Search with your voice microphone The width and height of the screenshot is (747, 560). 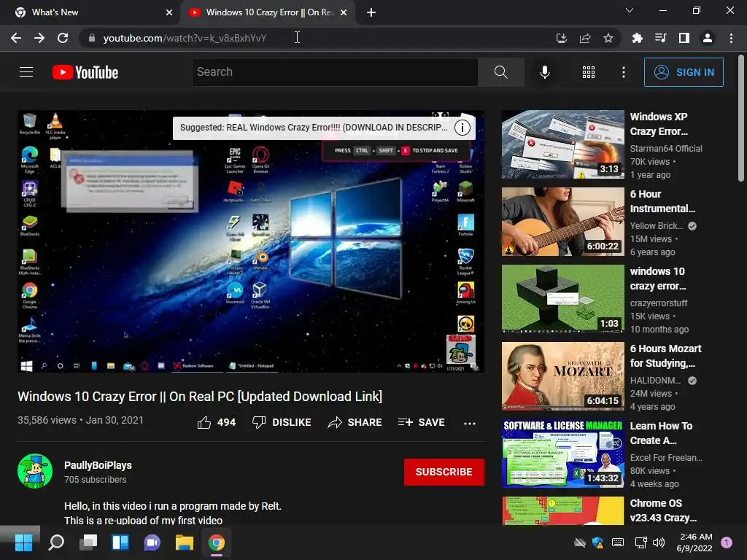[544, 72]
